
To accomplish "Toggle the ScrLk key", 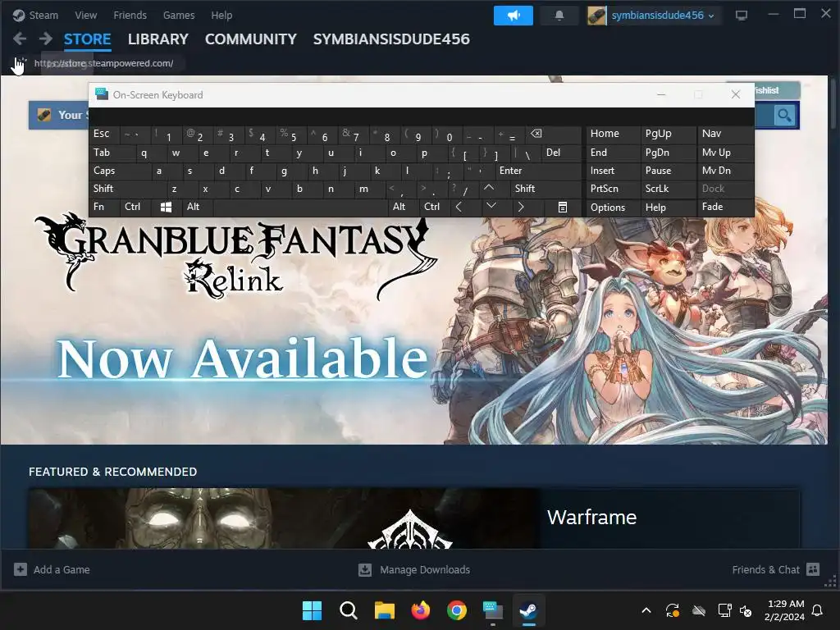I will click(x=668, y=189).
